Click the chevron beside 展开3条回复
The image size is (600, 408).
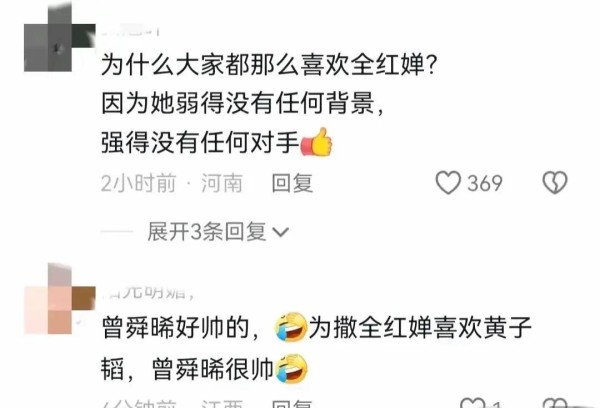(x=280, y=232)
